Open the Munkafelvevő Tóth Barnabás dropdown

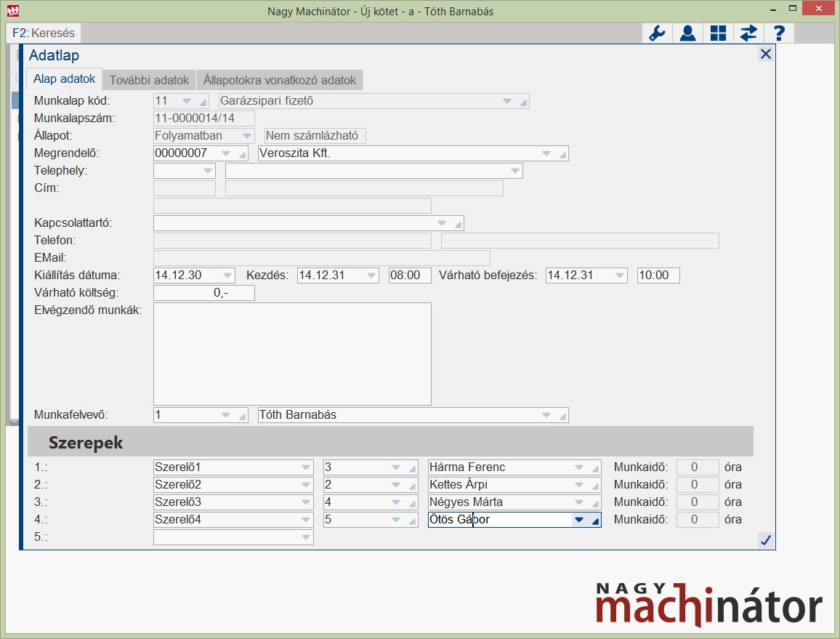point(546,415)
